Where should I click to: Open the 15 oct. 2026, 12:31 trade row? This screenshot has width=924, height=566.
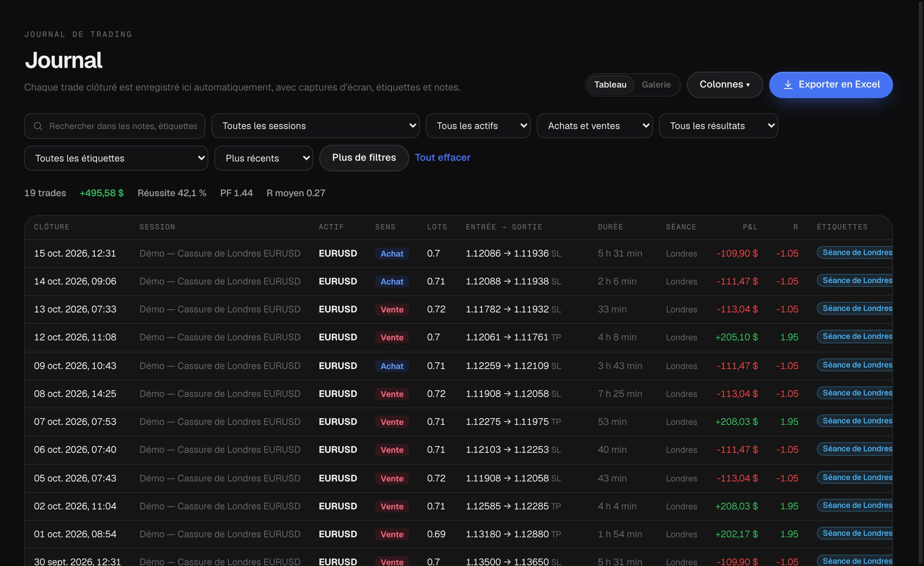click(x=459, y=254)
